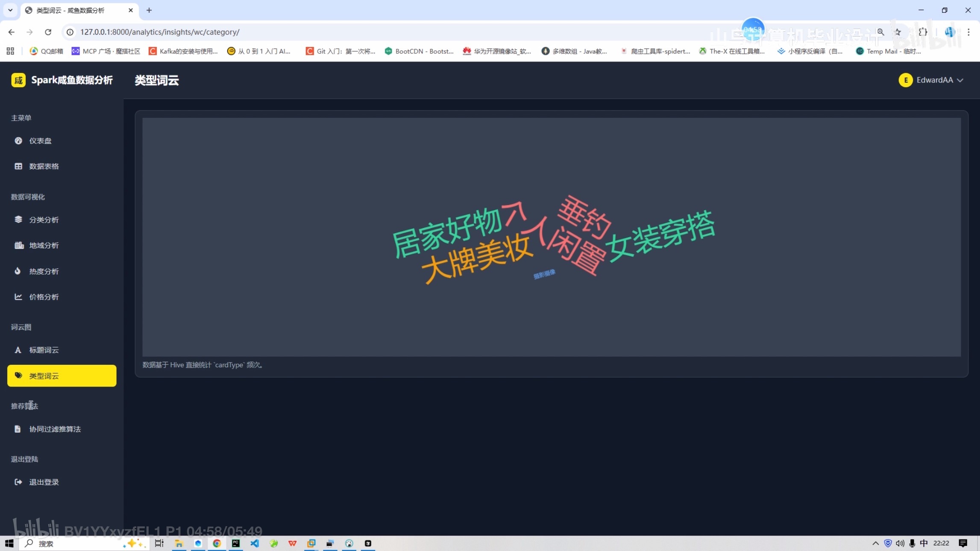This screenshot has width=980, height=551.
Task: Click the browser address bar URL
Action: click(160, 32)
